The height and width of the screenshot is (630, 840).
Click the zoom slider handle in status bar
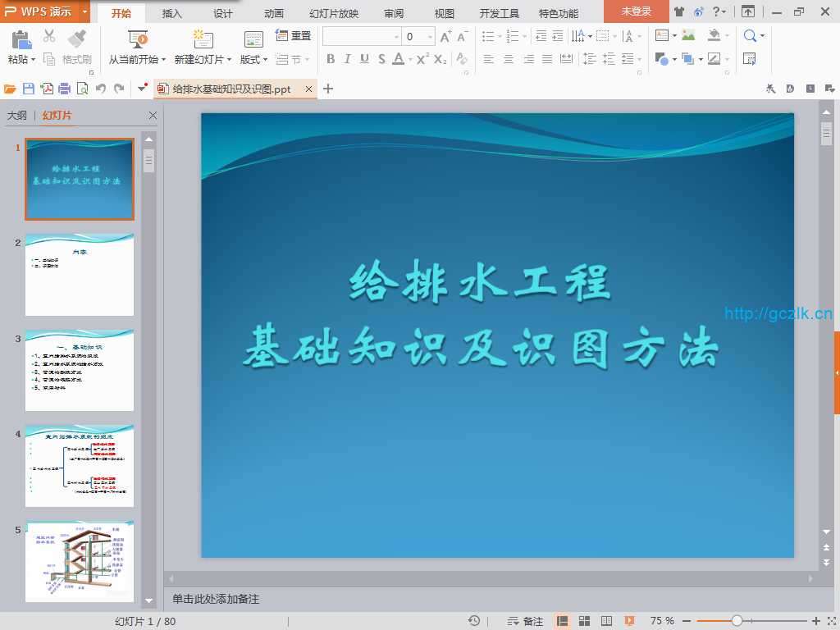click(x=737, y=621)
